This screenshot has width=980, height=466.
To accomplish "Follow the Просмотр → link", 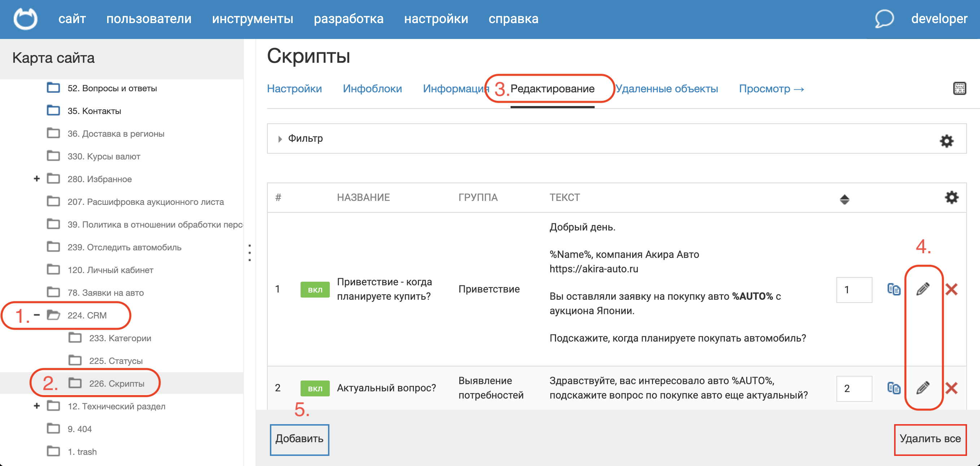I will [x=771, y=89].
